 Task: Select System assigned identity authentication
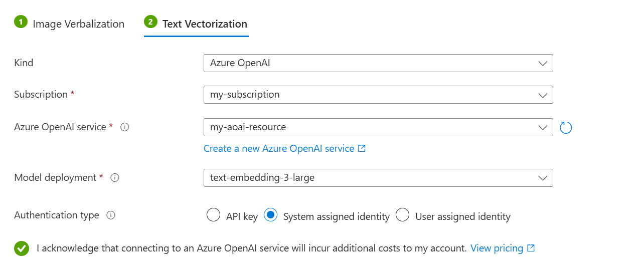tap(271, 215)
